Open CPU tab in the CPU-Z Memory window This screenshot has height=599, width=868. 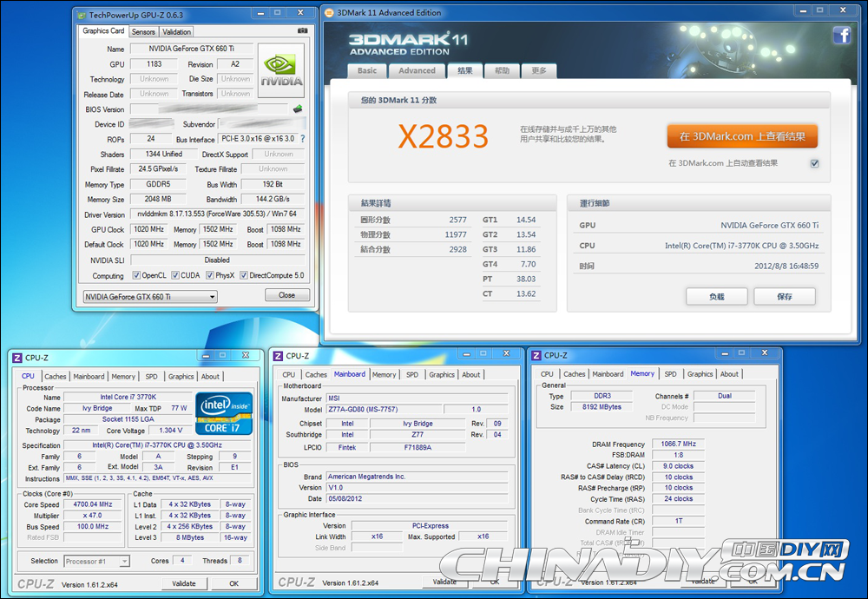pyautogui.click(x=547, y=374)
